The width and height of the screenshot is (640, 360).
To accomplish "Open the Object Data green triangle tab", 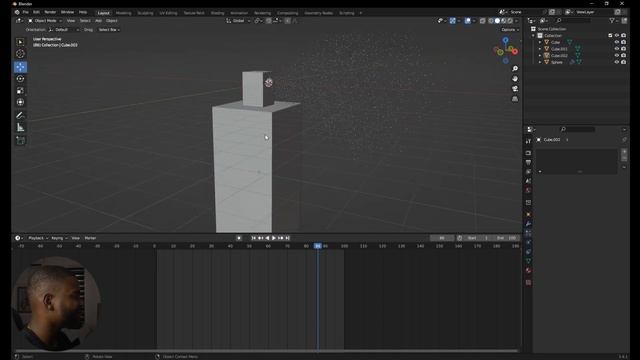I will point(529,261).
